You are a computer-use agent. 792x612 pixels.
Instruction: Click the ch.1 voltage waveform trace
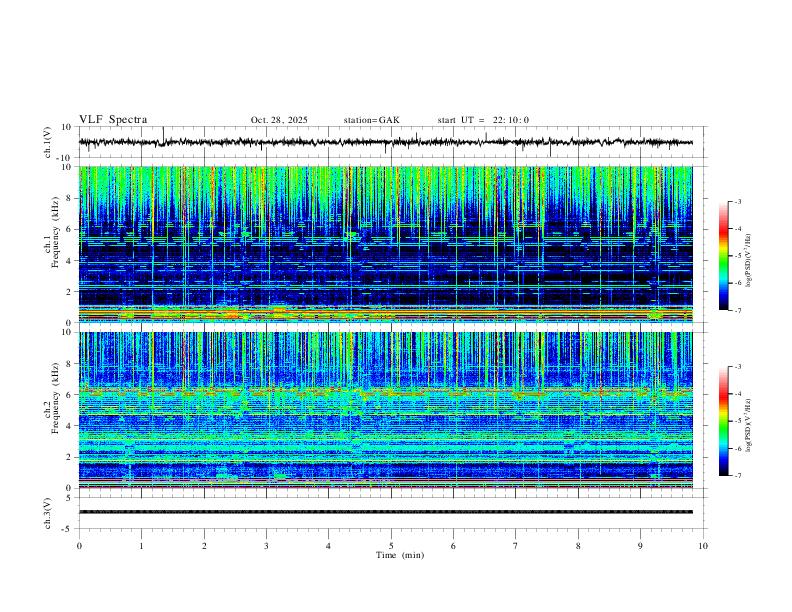(x=386, y=142)
